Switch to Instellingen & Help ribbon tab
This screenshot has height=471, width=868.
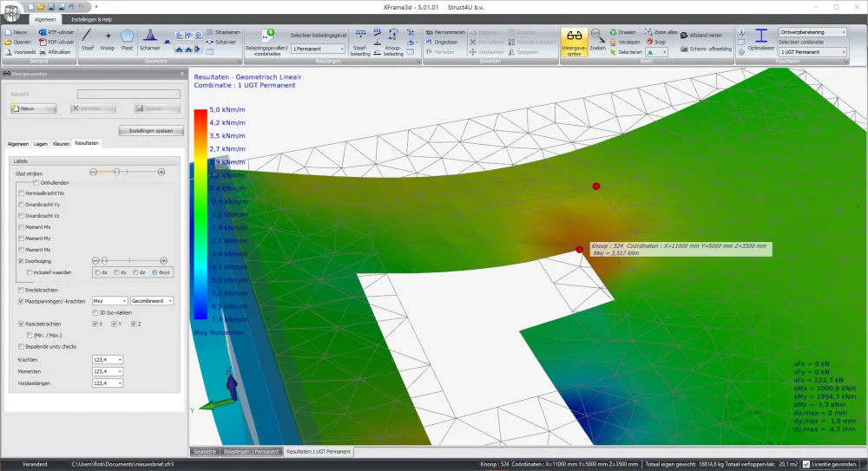tap(91, 19)
